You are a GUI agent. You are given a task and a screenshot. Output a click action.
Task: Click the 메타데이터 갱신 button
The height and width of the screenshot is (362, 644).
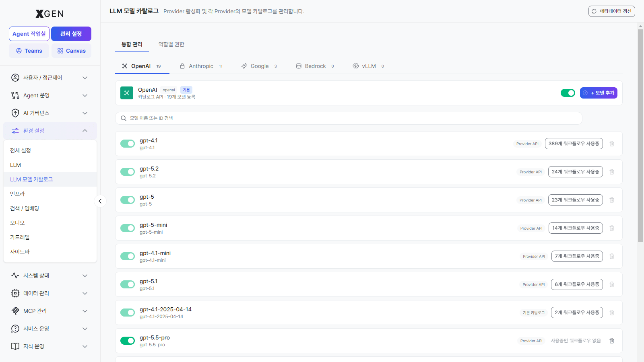612,11
